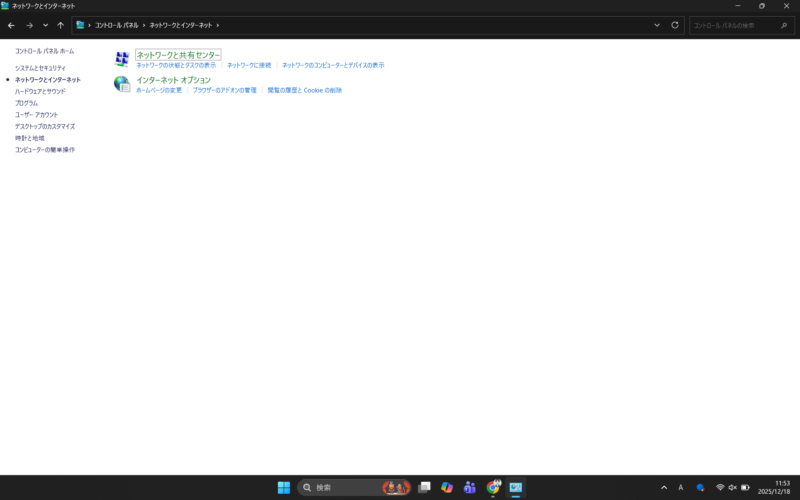Select ハードウェアとサウンド in the sidebar

(40, 91)
